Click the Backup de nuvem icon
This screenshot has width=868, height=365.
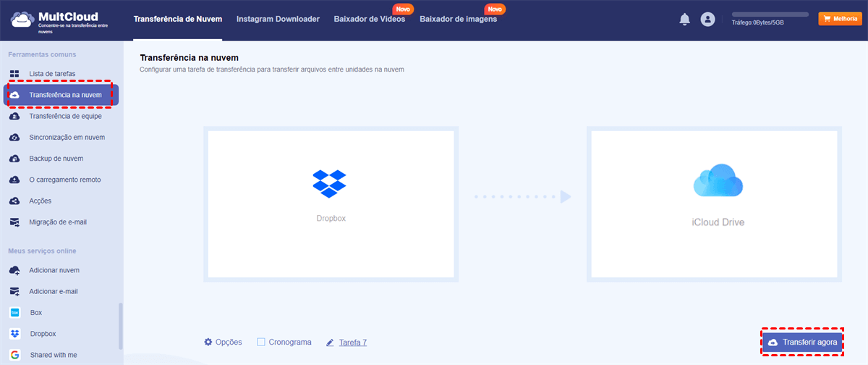click(x=14, y=159)
